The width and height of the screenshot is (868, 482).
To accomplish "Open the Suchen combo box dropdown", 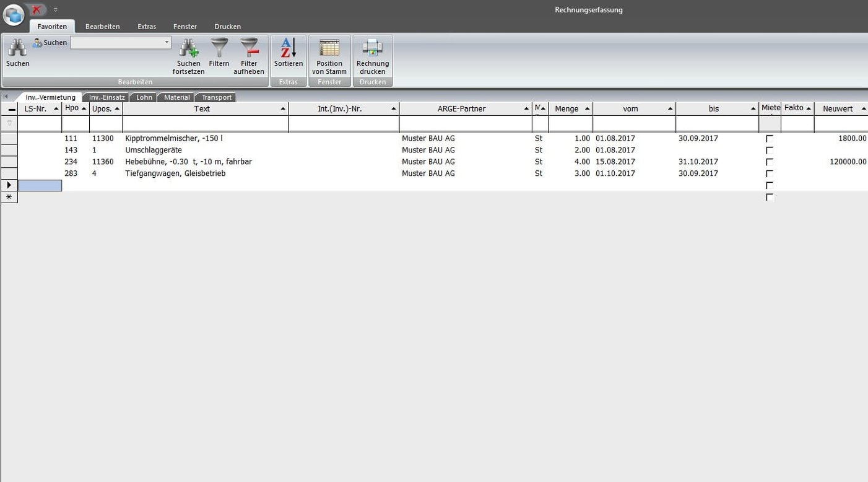I will (167, 43).
